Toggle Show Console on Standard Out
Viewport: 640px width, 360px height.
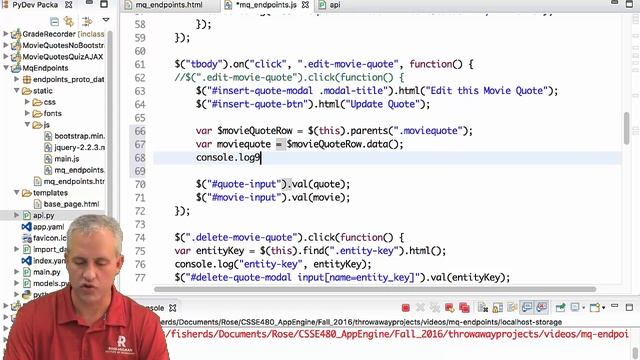tap(527, 307)
